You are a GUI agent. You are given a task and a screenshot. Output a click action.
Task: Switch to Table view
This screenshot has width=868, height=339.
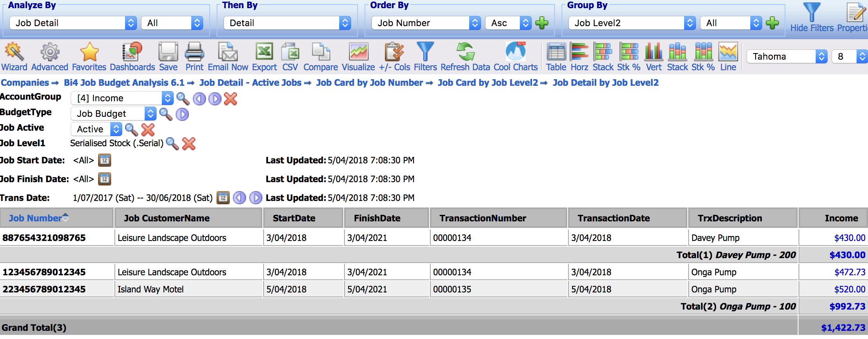coord(556,57)
